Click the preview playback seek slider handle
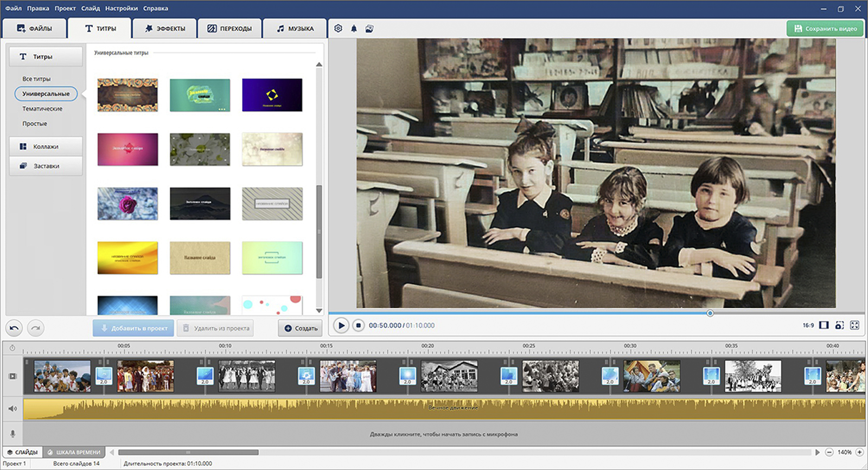Viewport: 868px width, 470px height. point(710,313)
